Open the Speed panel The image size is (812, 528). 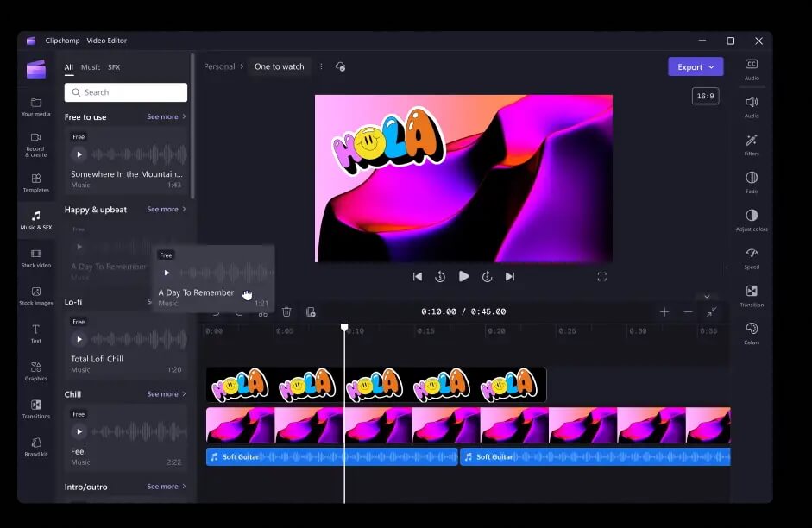click(752, 253)
